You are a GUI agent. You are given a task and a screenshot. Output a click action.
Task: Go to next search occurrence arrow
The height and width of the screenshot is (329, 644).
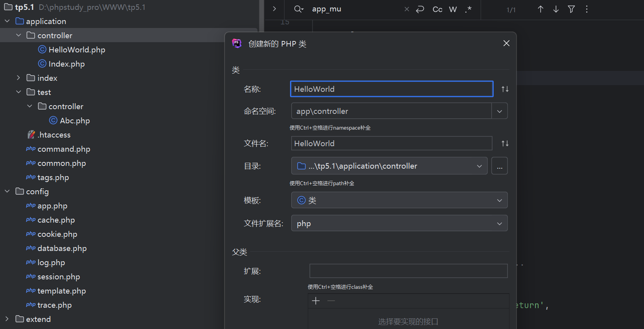click(x=556, y=9)
